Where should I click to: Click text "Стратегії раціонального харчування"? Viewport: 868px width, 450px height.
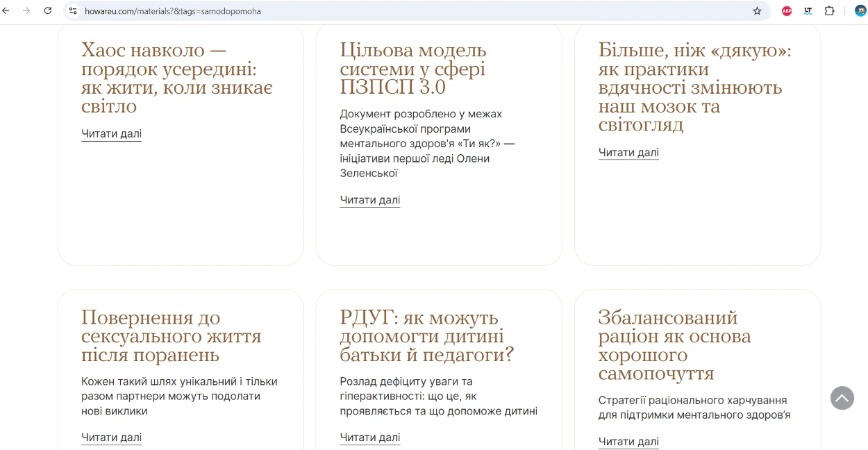pyautogui.click(x=694, y=408)
